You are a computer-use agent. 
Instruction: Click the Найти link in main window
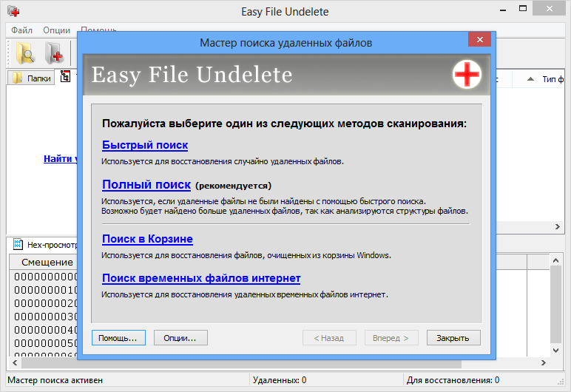[x=60, y=159]
